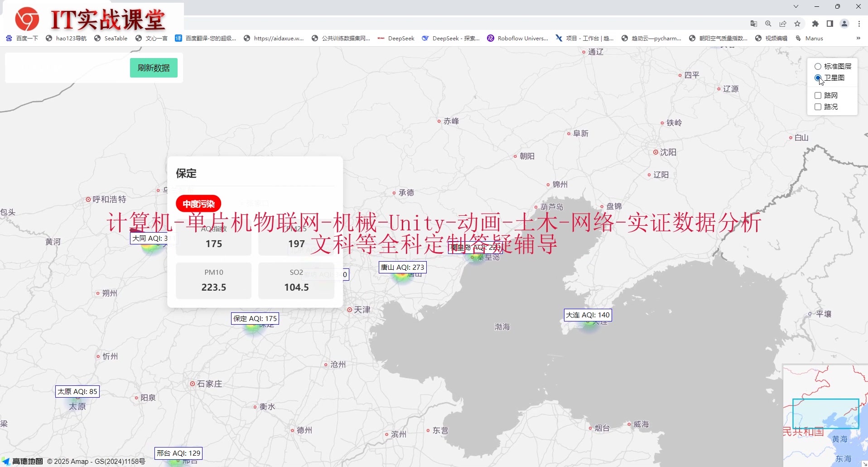
Task: Open the 百度翻译 bookmark
Action: (206, 38)
